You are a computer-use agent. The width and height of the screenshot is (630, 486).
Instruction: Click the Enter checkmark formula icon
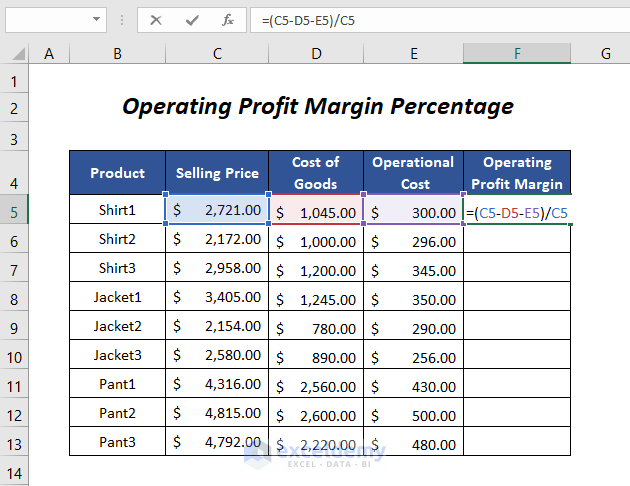[191, 20]
